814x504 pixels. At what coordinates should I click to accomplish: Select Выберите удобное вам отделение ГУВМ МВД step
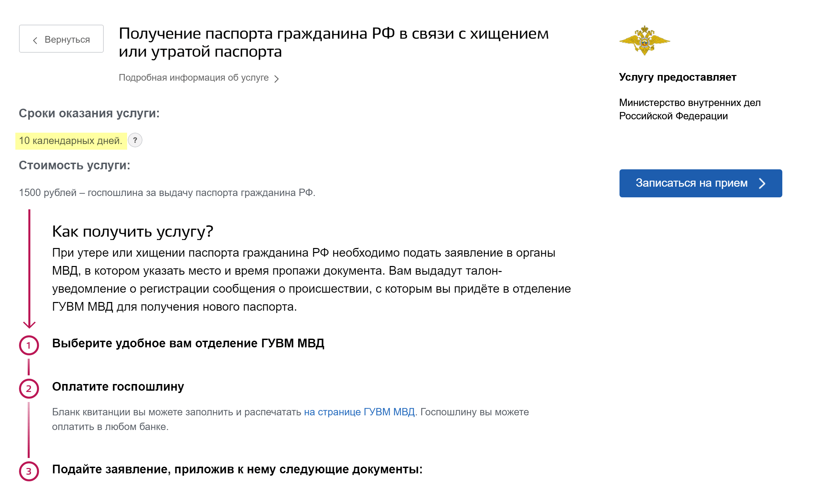click(188, 343)
